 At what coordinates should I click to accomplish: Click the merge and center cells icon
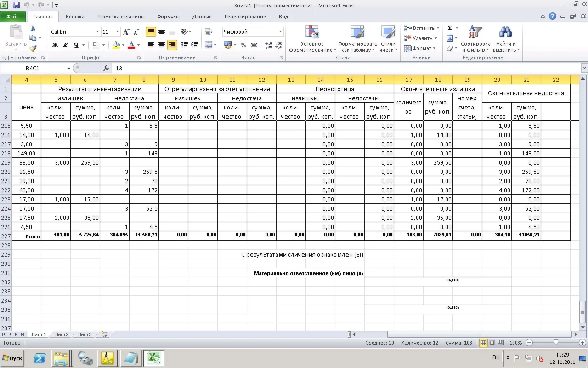[x=209, y=45]
